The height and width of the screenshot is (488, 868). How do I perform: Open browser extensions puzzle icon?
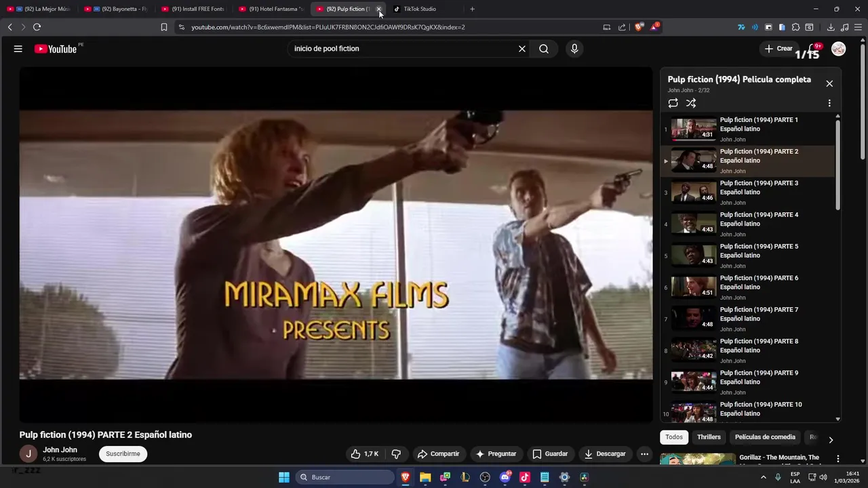pyautogui.click(x=796, y=27)
